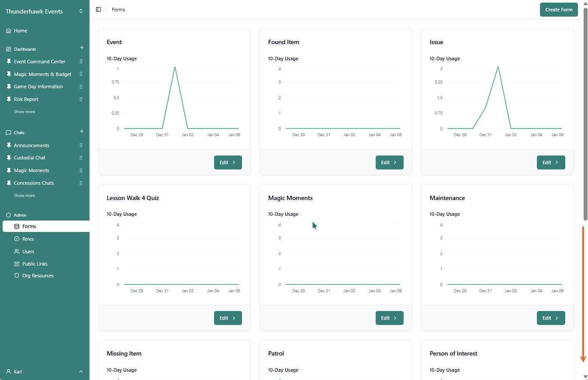This screenshot has width=588, height=380.
Task: Edit the Issue form
Action: (550, 162)
